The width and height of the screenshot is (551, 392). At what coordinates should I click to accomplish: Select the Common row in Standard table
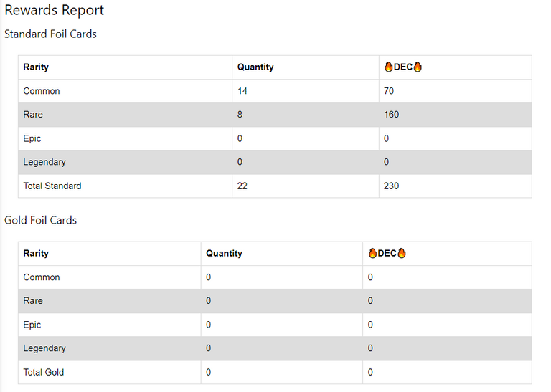click(42, 91)
